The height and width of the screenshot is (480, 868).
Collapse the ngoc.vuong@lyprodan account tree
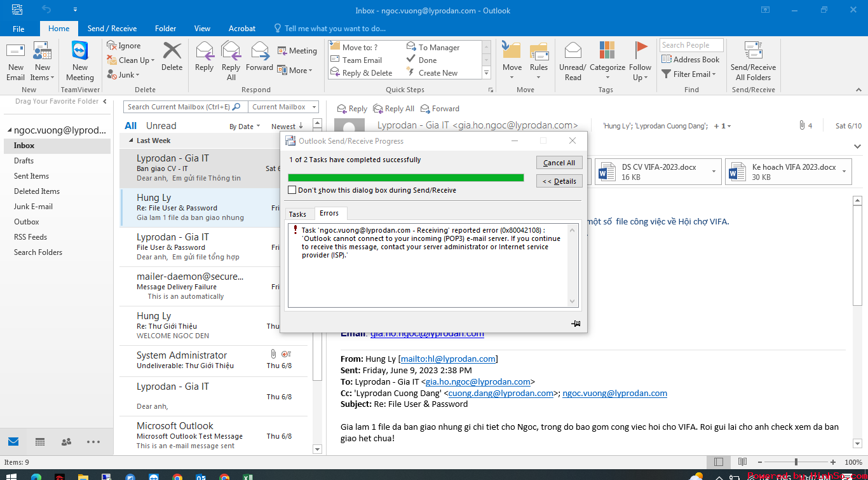10,130
